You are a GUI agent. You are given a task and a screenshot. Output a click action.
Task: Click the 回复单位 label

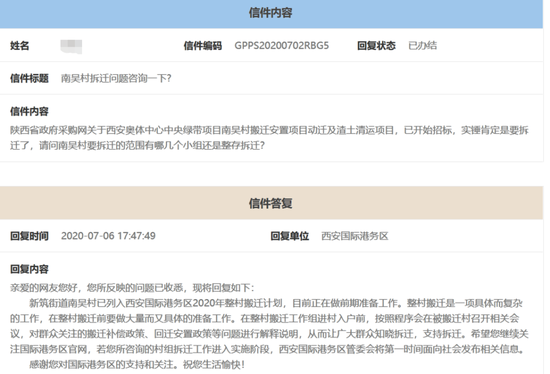290,236
